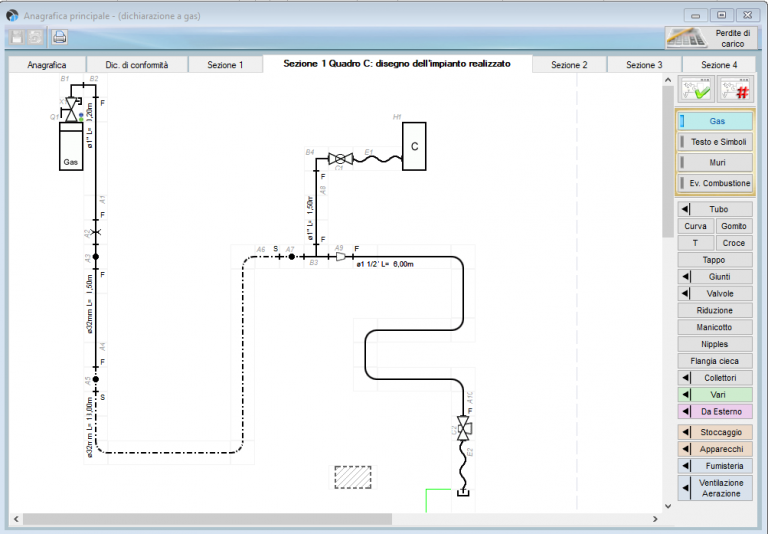Select the Testo e Simboli category
This screenshot has width=768, height=534.
715,142
